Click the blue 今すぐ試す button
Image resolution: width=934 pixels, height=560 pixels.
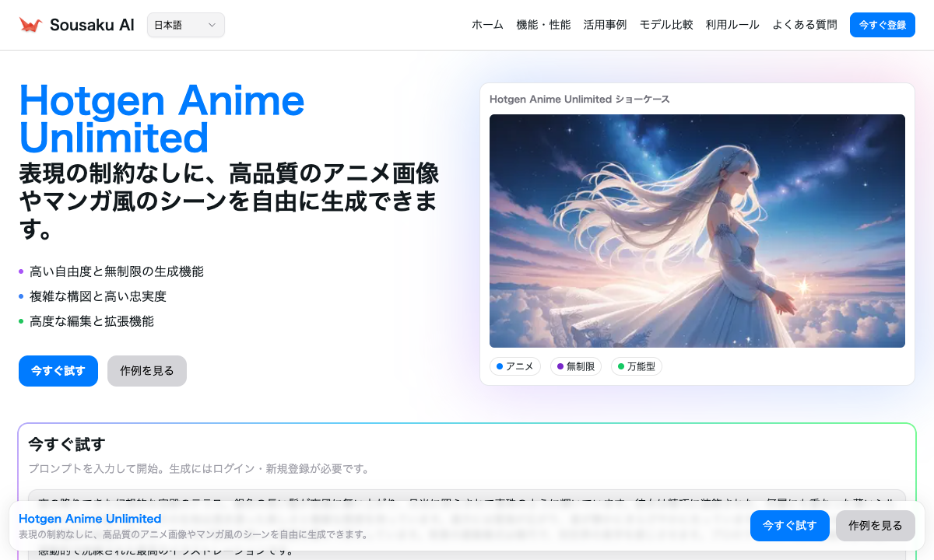[58, 371]
